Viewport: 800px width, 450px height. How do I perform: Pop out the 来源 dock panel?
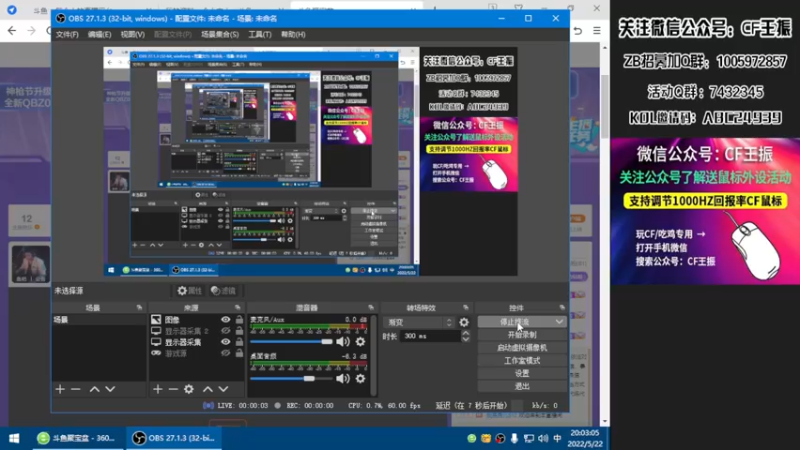click(x=238, y=308)
